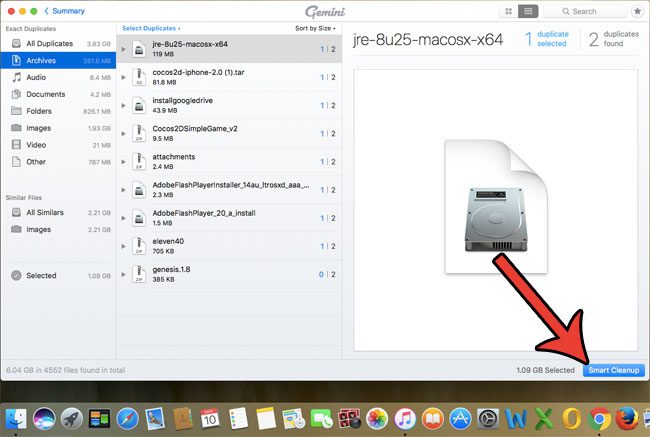Viewport: 650px width, 437px height.
Task: Open Calendar from the dock
Action: (x=210, y=419)
